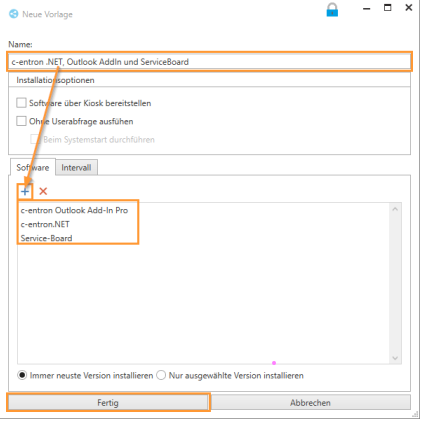Click the scroll up arrow in software list
Image resolution: width=426 pixels, height=422 pixels.
pos(395,210)
